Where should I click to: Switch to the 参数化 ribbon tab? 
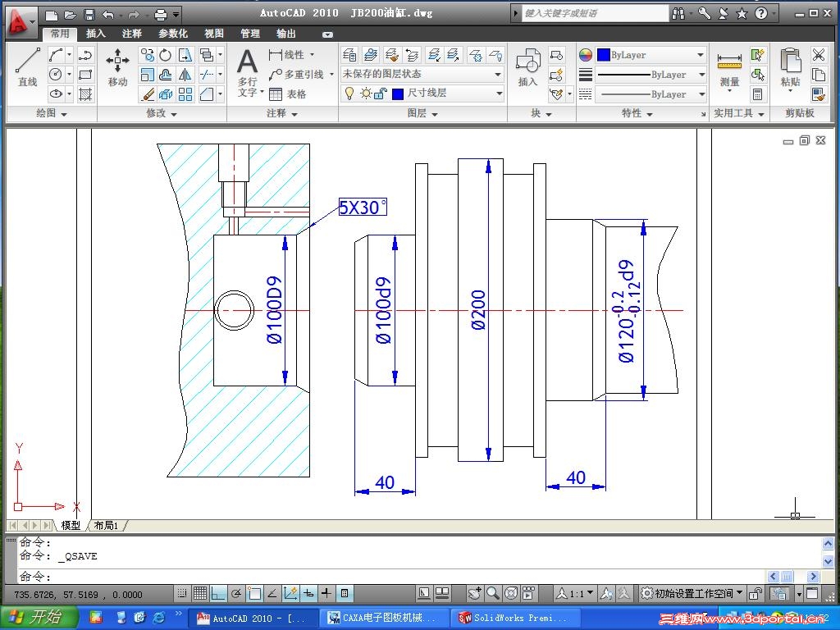click(x=173, y=34)
